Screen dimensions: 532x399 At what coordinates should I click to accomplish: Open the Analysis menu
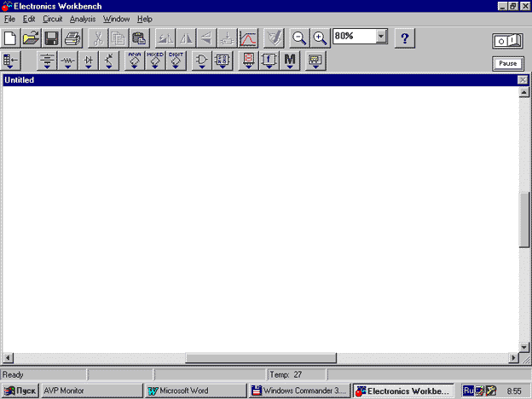83,19
